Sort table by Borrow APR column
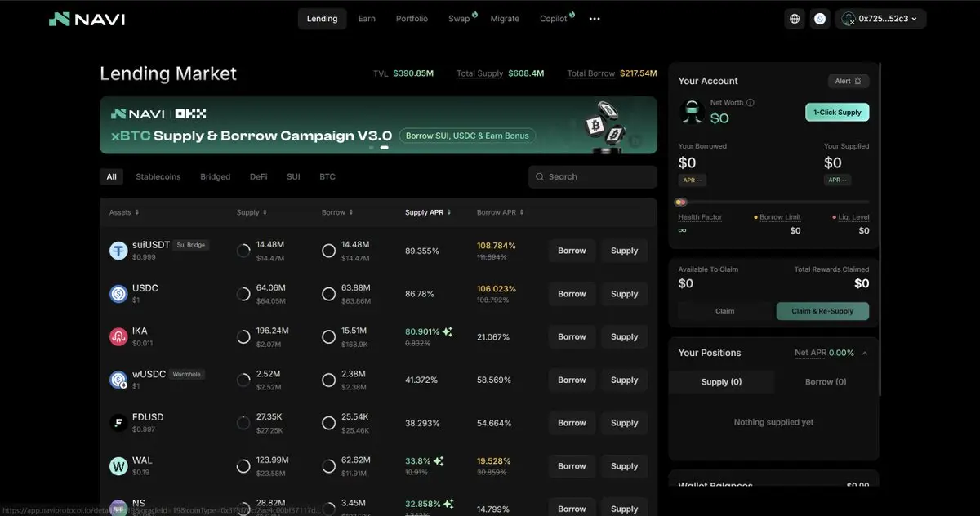Screen dimensions: 980x516 [500, 212]
